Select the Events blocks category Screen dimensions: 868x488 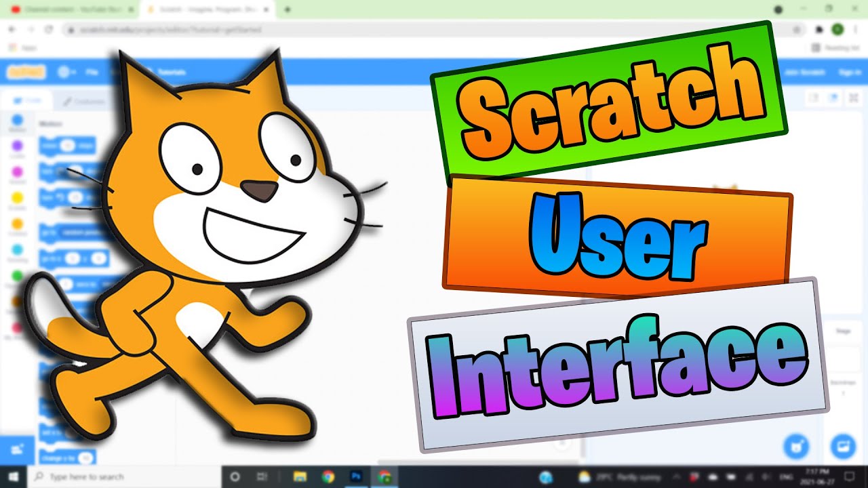[18, 201]
